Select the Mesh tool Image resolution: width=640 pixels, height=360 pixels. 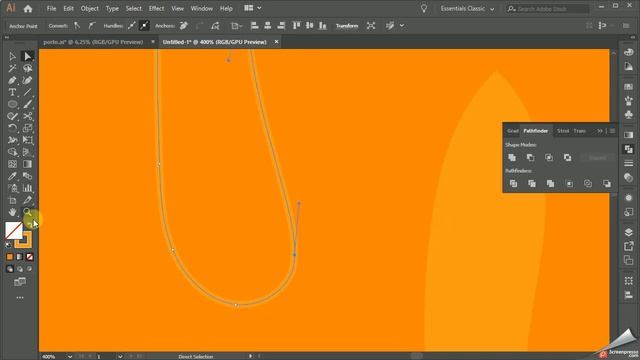(13, 164)
